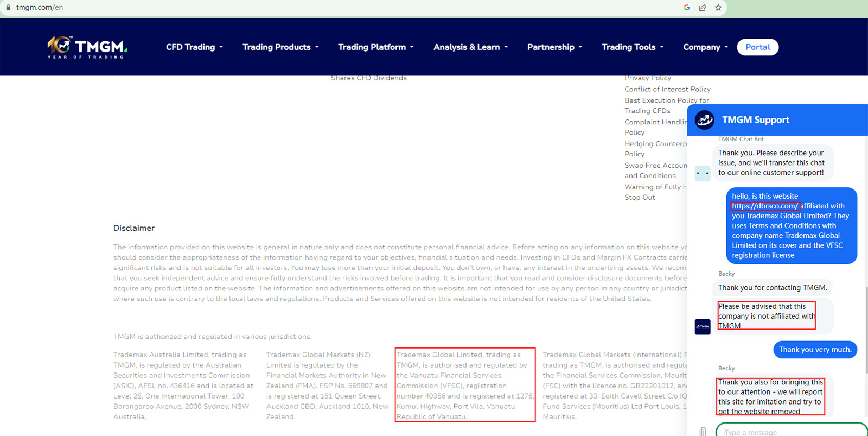Click Becky's agent avatar in the chat
The width and height of the screenshot is (868, 436).
point(703,327)
